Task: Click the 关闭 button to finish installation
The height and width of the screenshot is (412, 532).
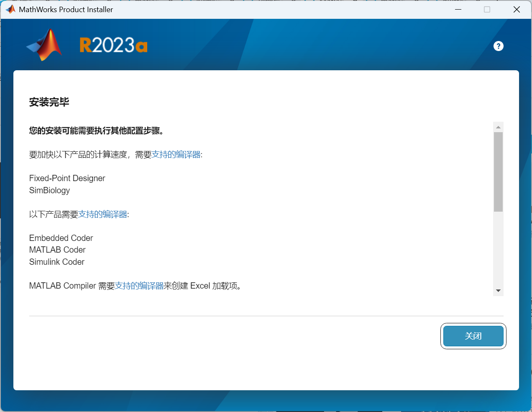Action: pyautogui.click(x=473, y=336)
